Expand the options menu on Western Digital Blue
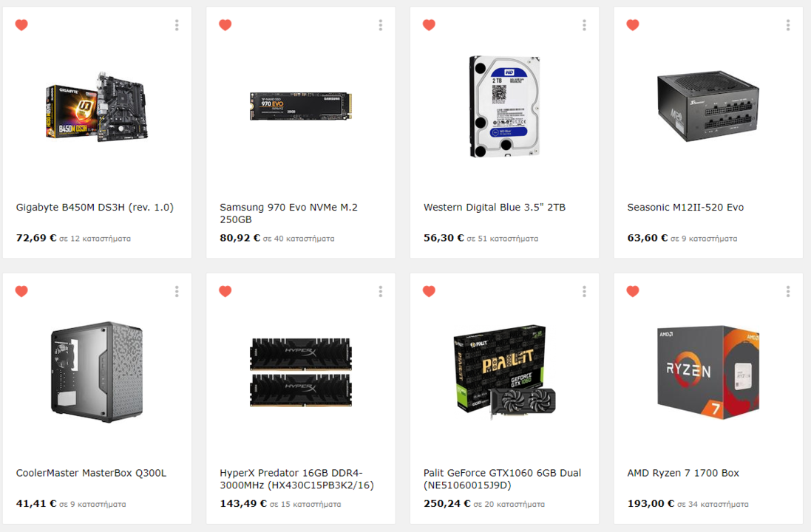 pos(585,25)
